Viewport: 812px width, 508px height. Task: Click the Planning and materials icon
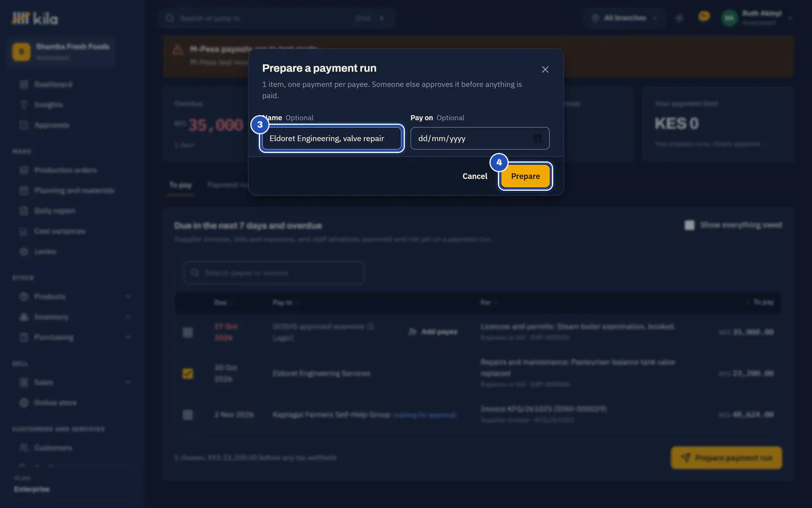click(24, 191)
